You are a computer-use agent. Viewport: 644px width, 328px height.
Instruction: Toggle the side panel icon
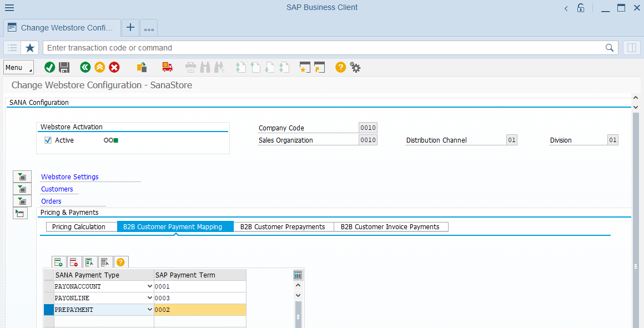coord(632,48)
